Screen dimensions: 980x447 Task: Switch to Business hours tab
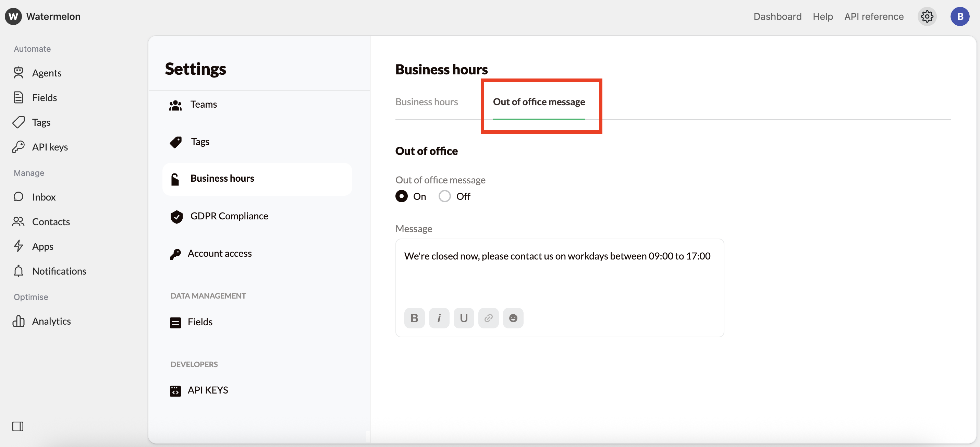point(427,102)
